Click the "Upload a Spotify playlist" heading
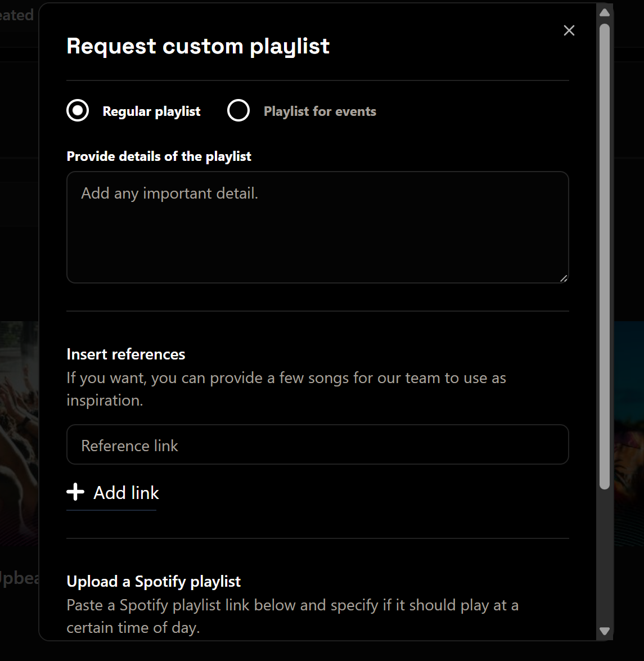644x661 pixels. (x=154, y=582)
